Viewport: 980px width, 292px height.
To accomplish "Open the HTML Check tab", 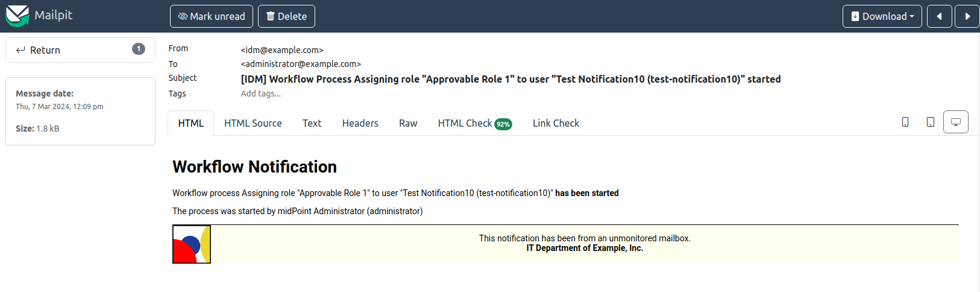I will [465, 123].
